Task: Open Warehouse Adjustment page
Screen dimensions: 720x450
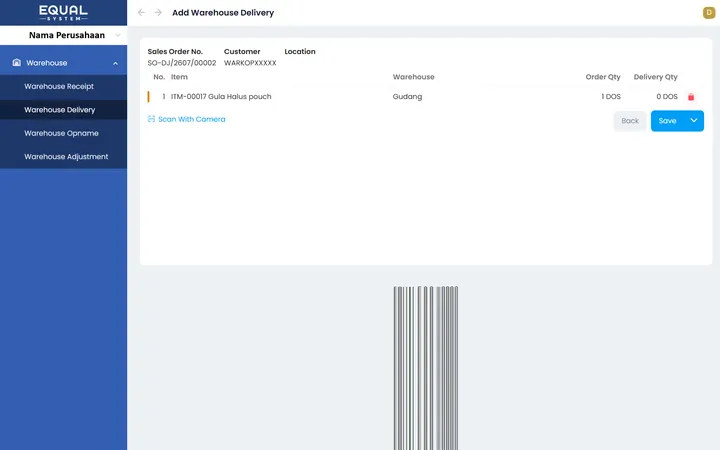Action: pyautogui.click(x=66, y=157)
